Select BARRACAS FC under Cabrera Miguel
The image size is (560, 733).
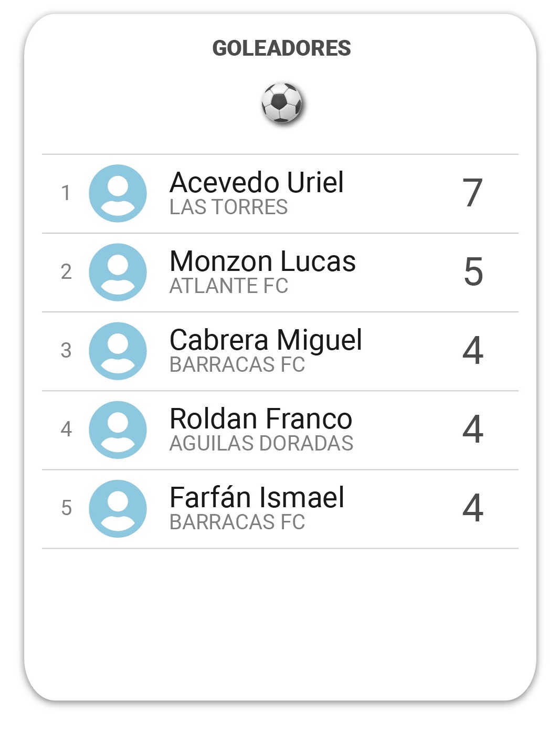237,365
